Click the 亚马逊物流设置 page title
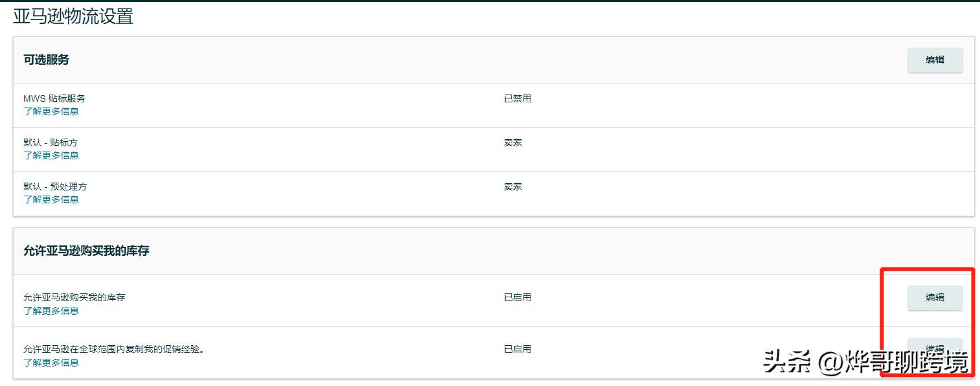Image resolution: width=980 pixels, height=386 pixels. click(73, 16)
